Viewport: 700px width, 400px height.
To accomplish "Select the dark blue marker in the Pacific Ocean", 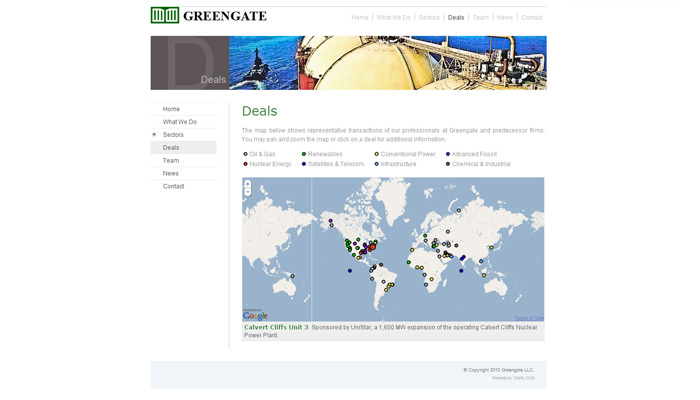I will click(x=350, y=271).
